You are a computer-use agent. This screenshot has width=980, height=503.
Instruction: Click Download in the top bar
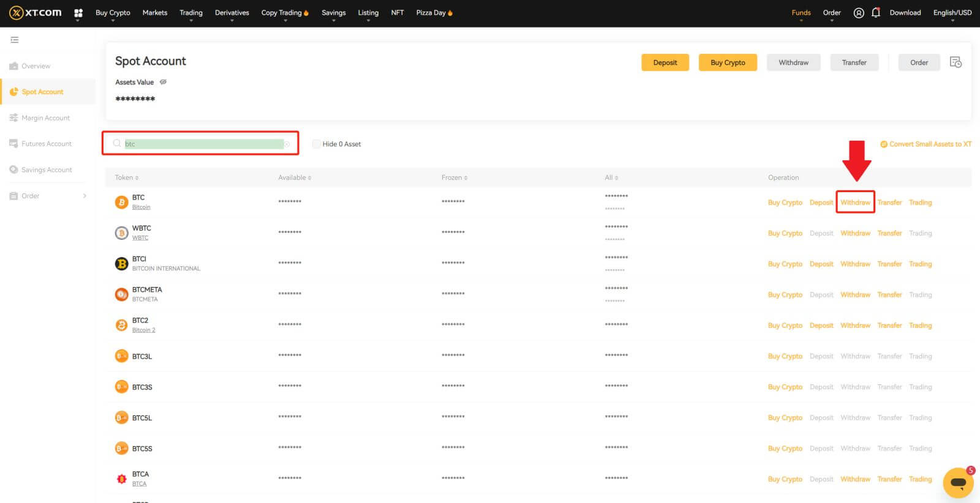[x=905, y=13]
